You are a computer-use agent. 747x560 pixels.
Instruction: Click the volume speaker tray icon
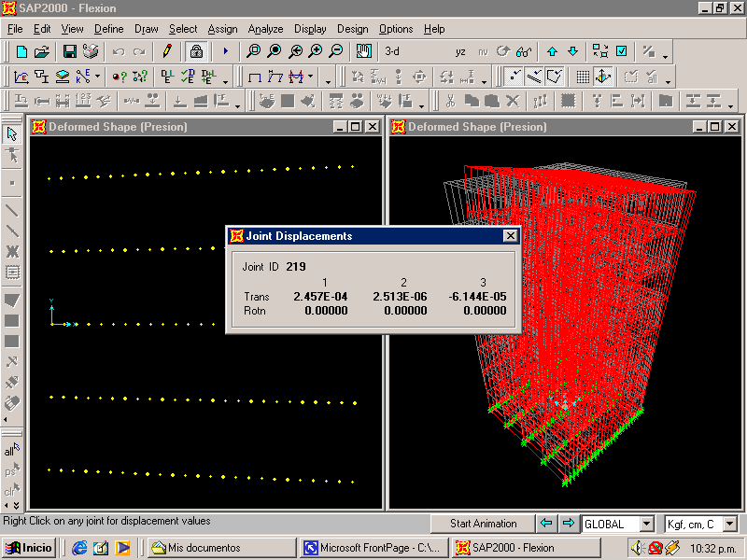tap(638, 548)
